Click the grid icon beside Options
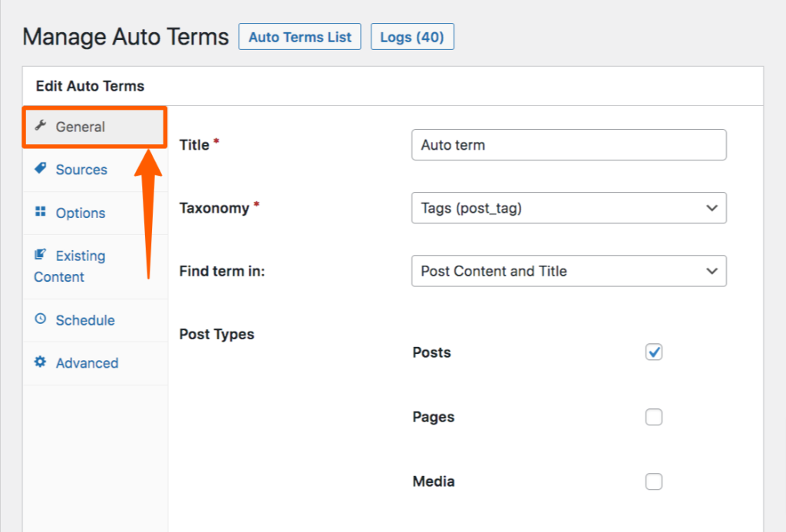Image resolution: width=786 pixels, height=532 pixels. 40,212
